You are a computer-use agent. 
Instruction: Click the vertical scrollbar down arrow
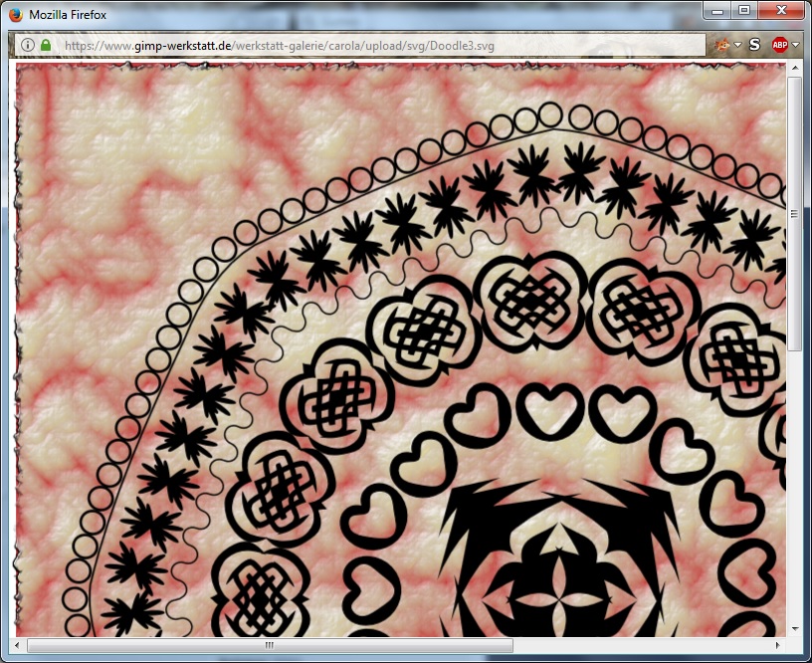coord(795,629)
